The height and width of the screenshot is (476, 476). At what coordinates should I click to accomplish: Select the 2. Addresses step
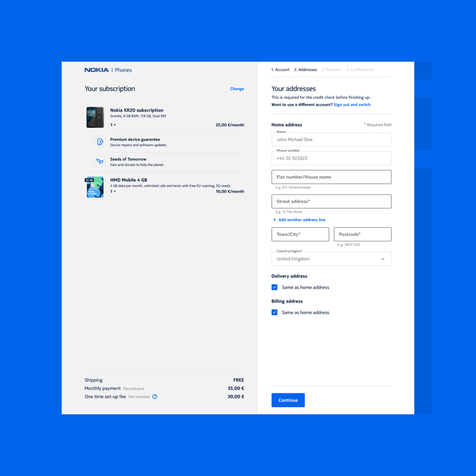[x=305, y=70]
